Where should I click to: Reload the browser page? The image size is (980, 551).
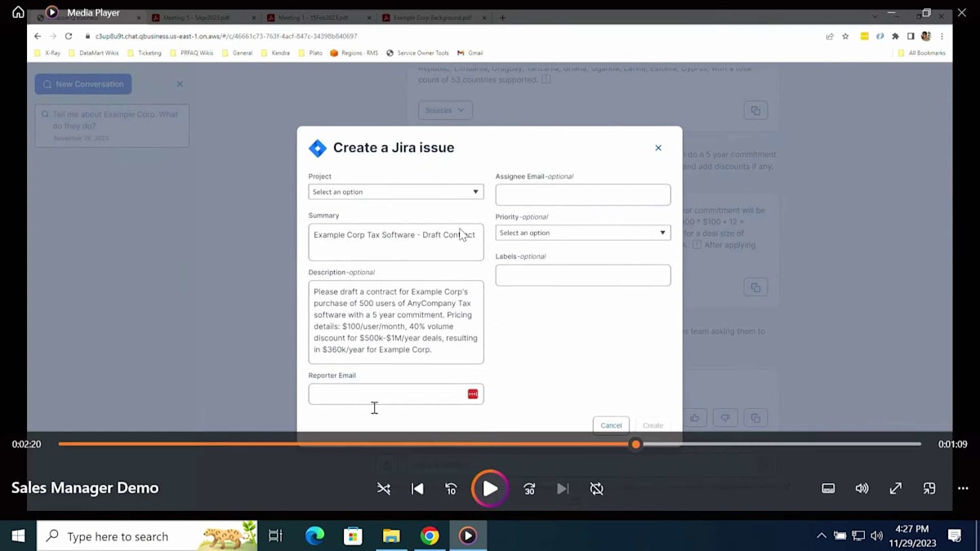69,36
